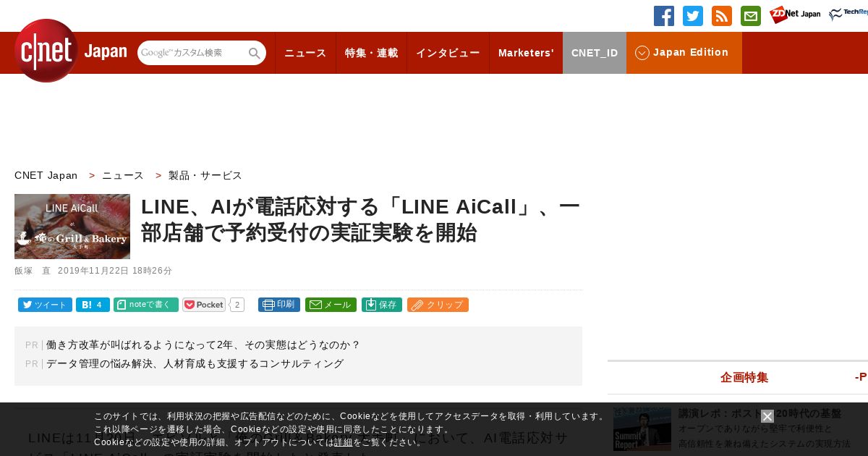The height and width of the screenshot is (456, 868).
Task: Open 詳細 link in cookie notice
Action: (x=344, y=442)
